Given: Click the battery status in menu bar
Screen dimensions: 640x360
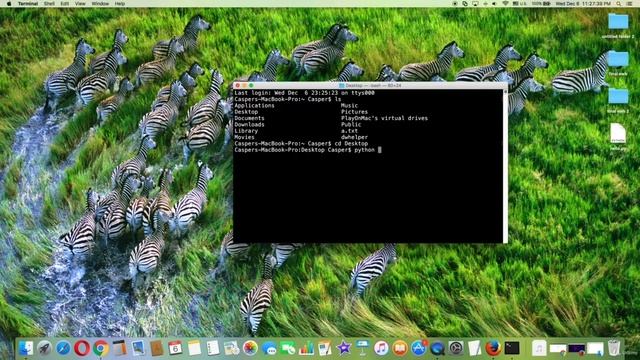Looking at the screenshot, I should (x=541, y=3).
